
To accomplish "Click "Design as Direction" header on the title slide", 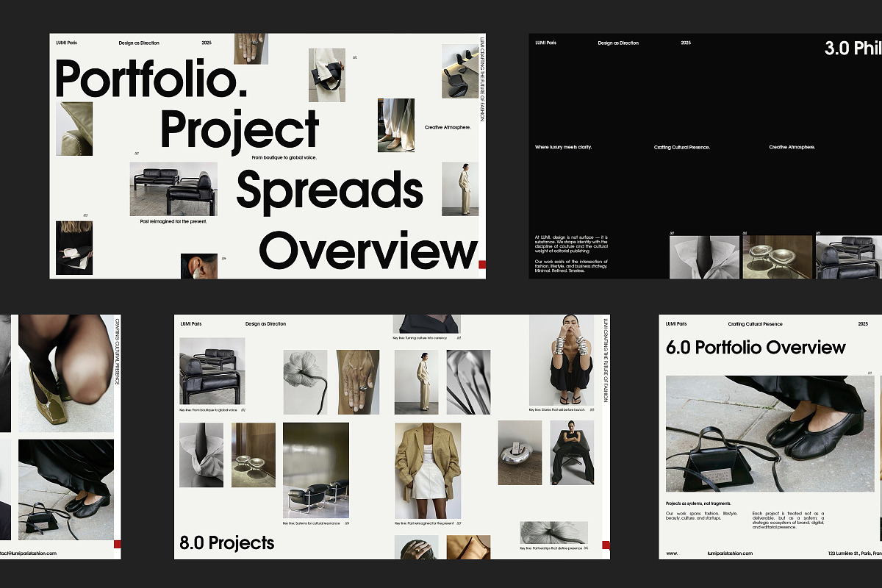I will [139, 43].
